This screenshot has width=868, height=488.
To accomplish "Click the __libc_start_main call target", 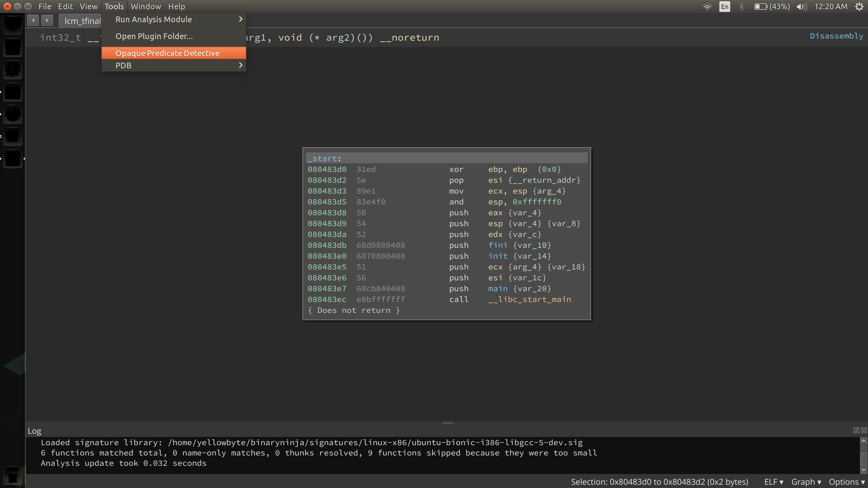I will coord(529,299).
